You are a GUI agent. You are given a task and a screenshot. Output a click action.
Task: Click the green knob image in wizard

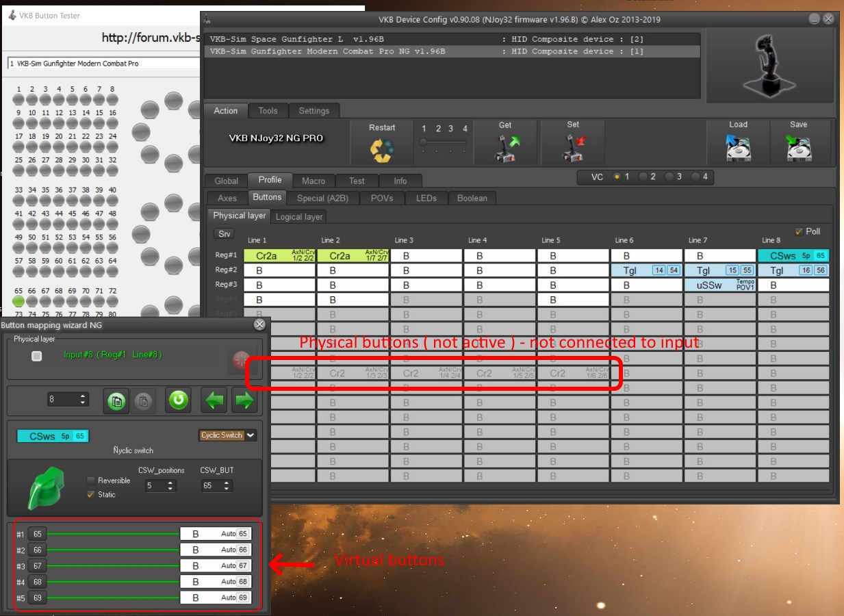tap(46, 487)
